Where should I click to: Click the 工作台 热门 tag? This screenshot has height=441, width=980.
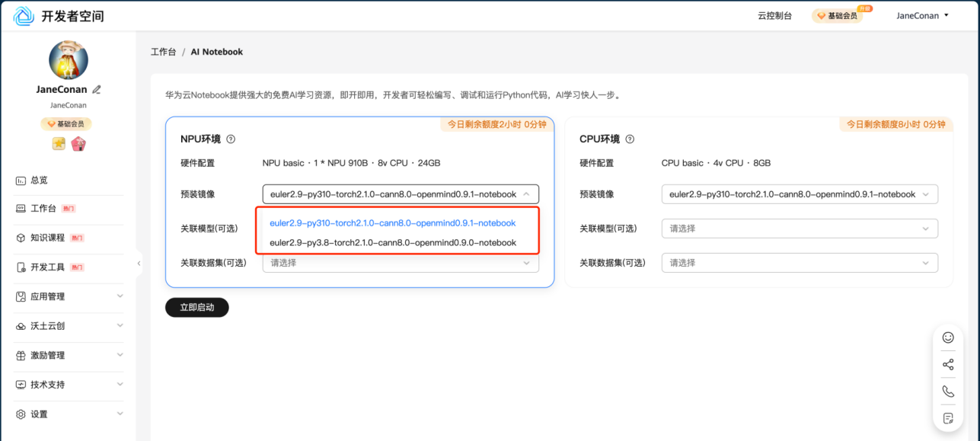(x=69, y=208)
